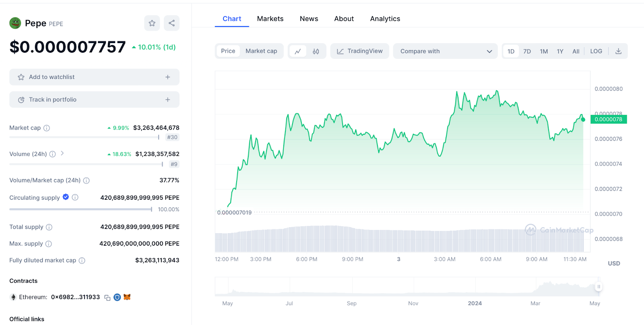Screen dimensions: 644x325
Task: Click the $3,263,464,678 market cap value
Action: 156,128
